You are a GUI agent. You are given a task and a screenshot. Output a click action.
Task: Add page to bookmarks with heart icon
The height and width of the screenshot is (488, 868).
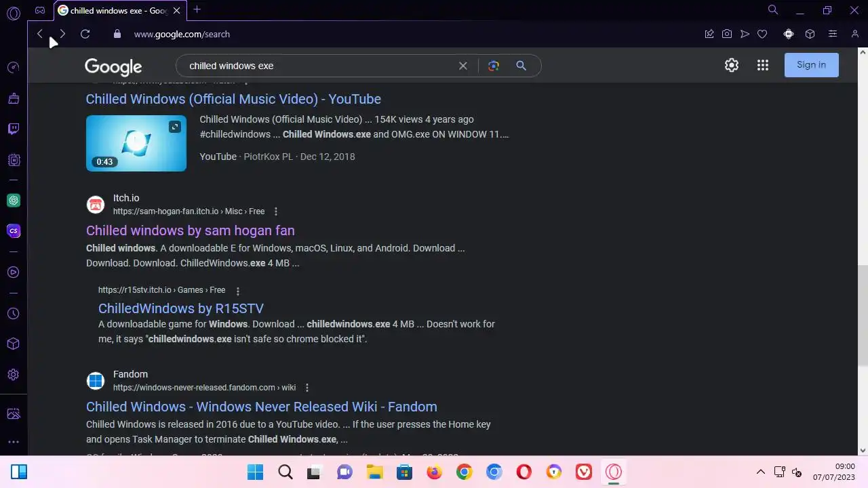(762, 34)
